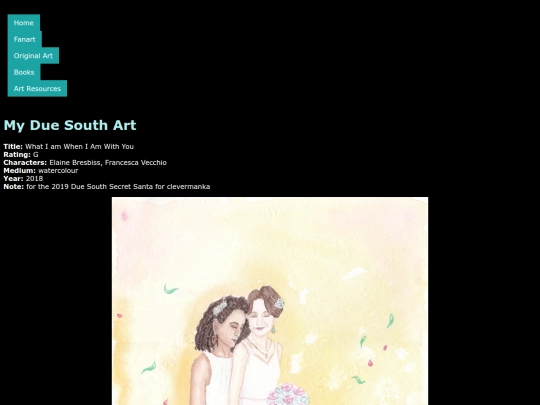
Task: Click the necklace pendant in the painting
Action: tap(266, 356)
